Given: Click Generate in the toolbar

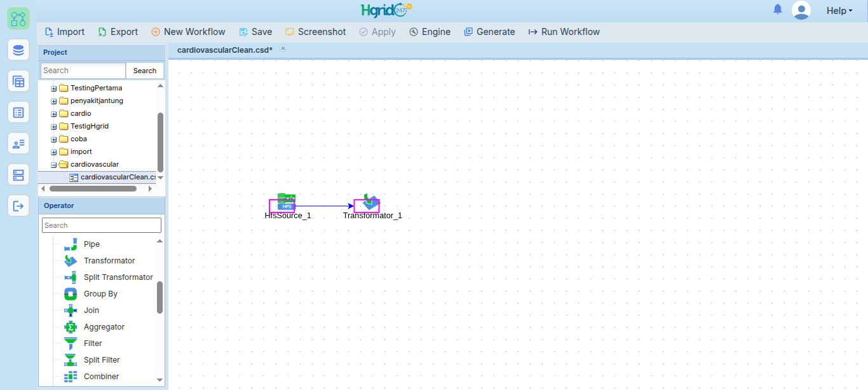Looking at the screenshot, I should (489, 32).
